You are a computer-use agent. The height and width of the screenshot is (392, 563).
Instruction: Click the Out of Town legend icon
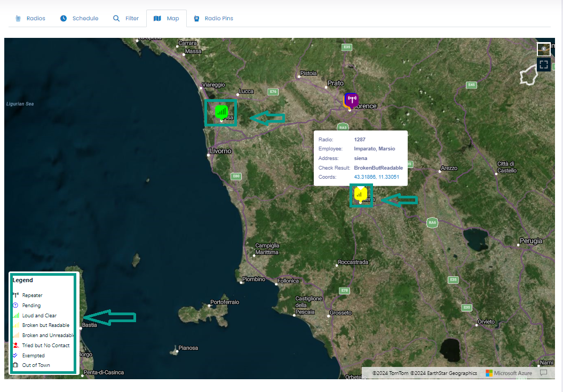pos(15,365)
